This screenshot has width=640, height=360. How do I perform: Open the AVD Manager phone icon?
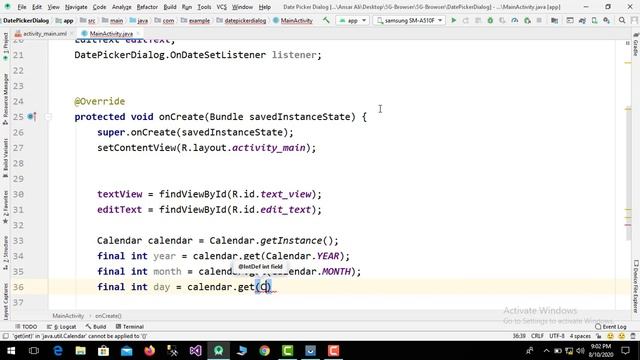[x=594, y=20]
